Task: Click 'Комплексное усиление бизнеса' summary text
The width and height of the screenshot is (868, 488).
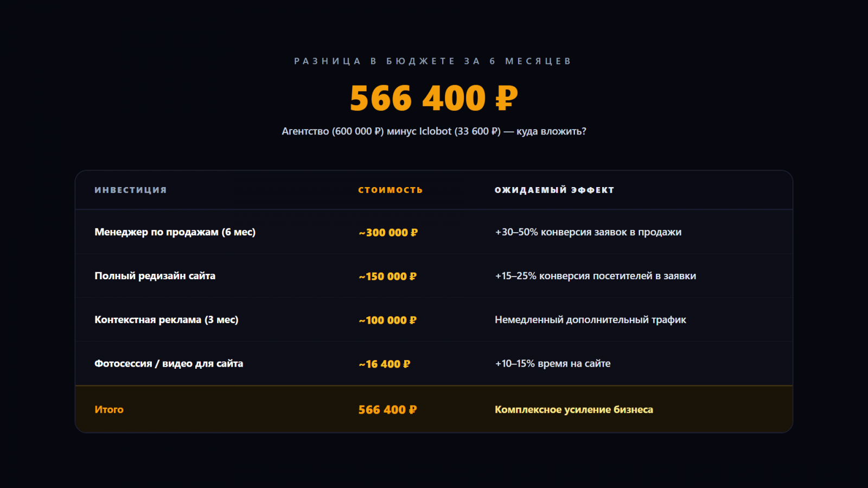Action: coord(573,409)
